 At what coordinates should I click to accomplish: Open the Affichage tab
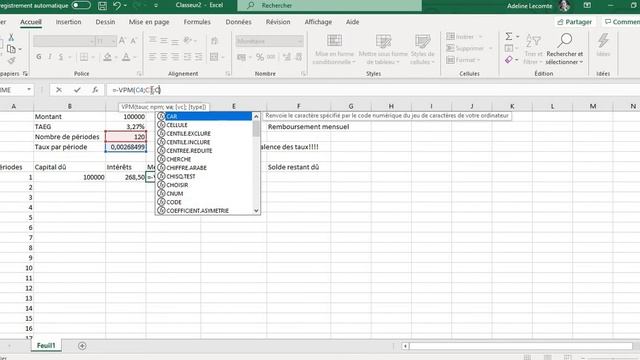click(318, 22)
